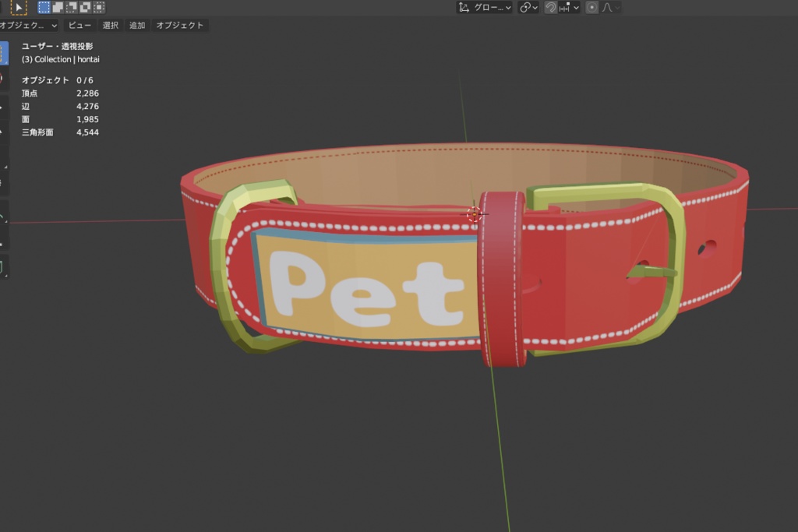This screenshot has width=798, height=532.
Task: Click the 選択 menu button
Action: [109, 25]
